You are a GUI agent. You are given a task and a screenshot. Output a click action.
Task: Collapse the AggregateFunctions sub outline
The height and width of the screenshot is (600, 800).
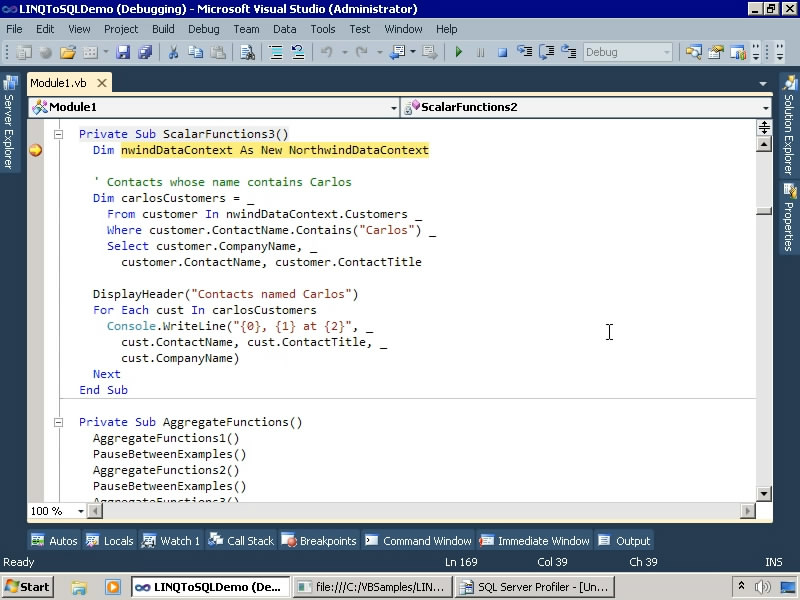[x=59, y=422]
